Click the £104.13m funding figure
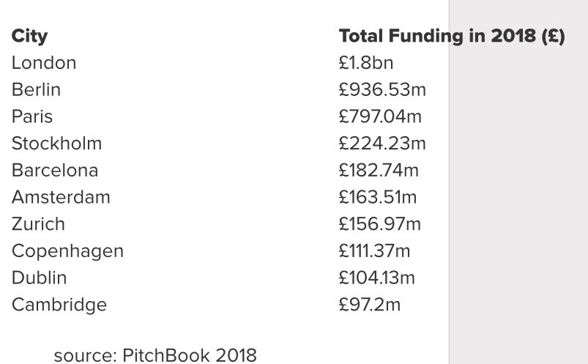Image resolution: width=588 pixels, height=364 pixels. click(376, 278)
